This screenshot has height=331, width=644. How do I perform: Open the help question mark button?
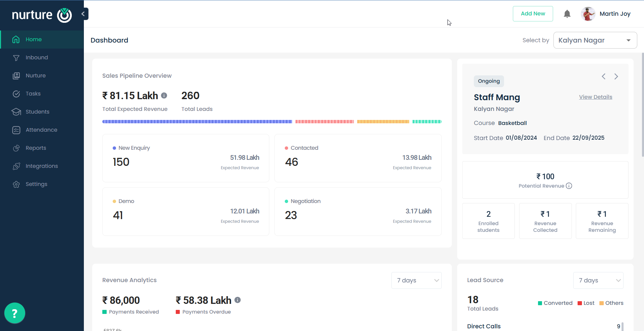click(x=15, y=313)
